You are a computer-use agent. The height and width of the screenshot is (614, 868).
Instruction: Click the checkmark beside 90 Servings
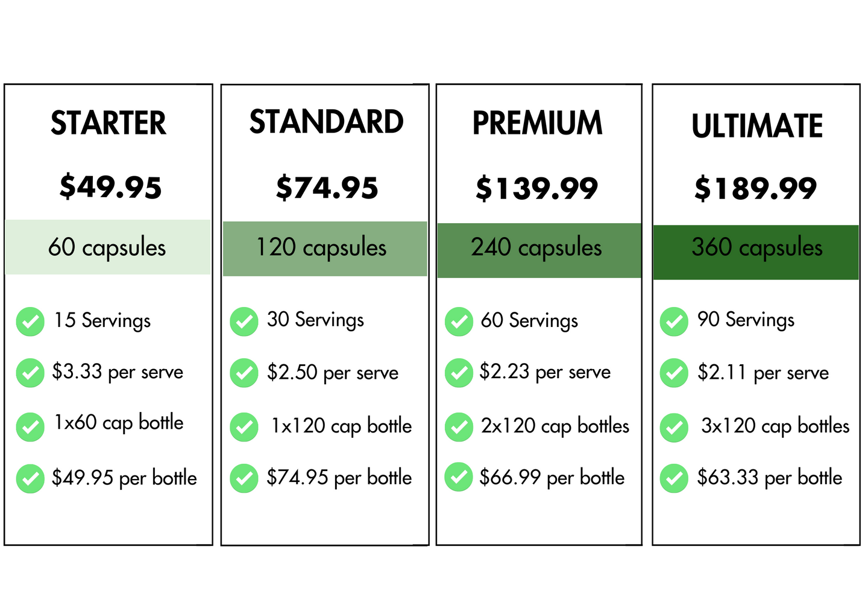pos(674,321)
